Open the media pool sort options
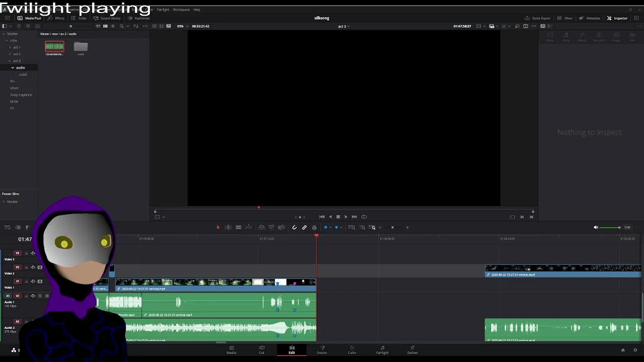 pyautogui.click(x=135, y=26)
